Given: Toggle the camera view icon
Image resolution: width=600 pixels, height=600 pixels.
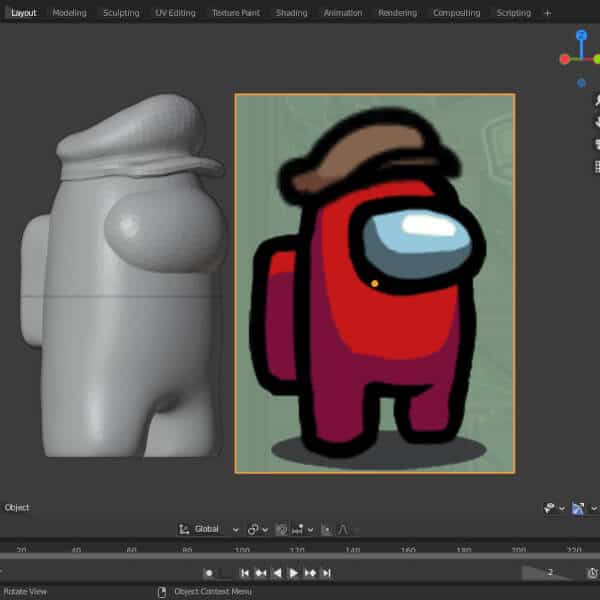Looking at the screenshot, I should (x=597, y=144).
